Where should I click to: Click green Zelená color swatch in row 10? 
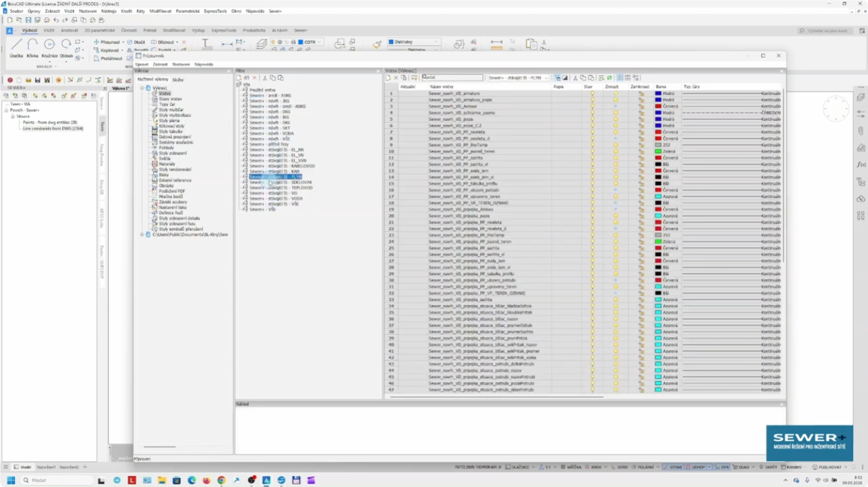pyautogui.click(x=658, y=151)
